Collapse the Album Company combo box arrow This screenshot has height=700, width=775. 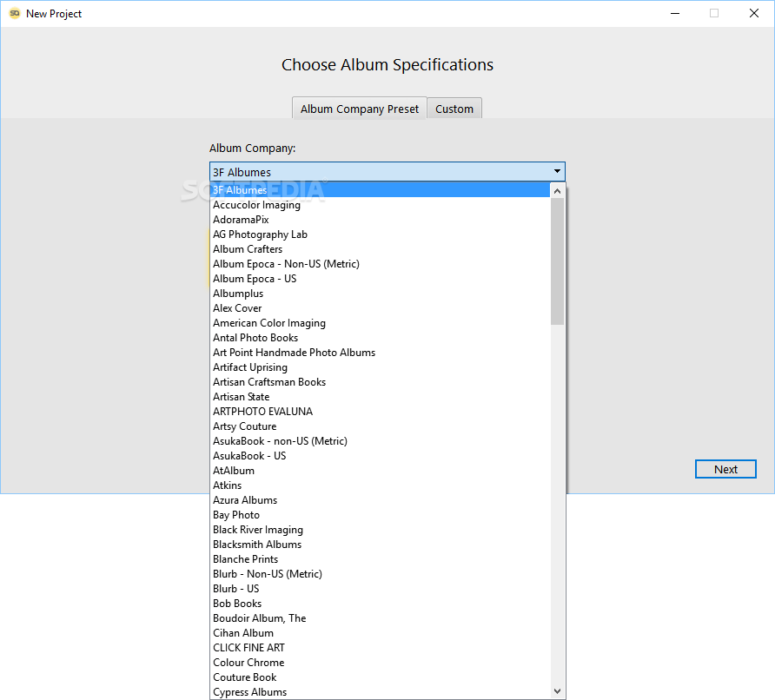[557, 171]
